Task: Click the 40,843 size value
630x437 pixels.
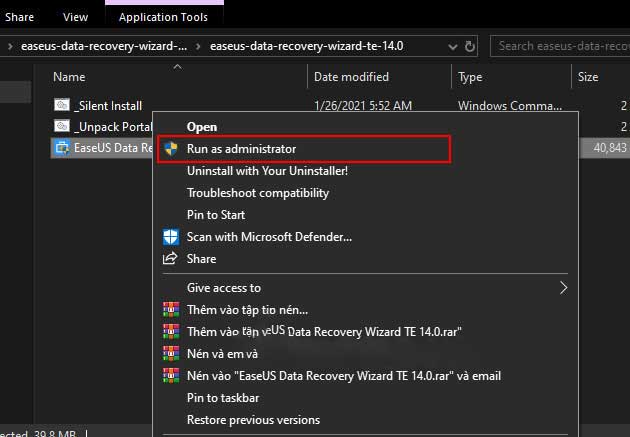Action: [x=610, y=148]
